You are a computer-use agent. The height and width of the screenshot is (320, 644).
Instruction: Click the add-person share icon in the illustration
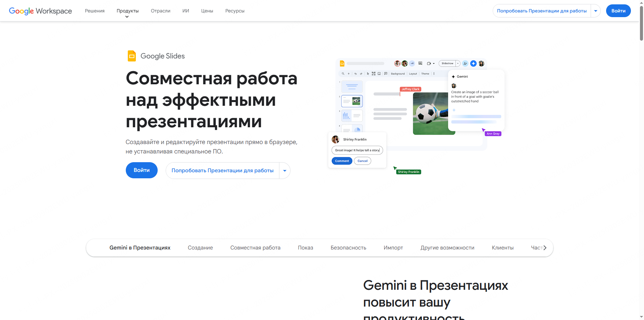click(x=465, y=63)
